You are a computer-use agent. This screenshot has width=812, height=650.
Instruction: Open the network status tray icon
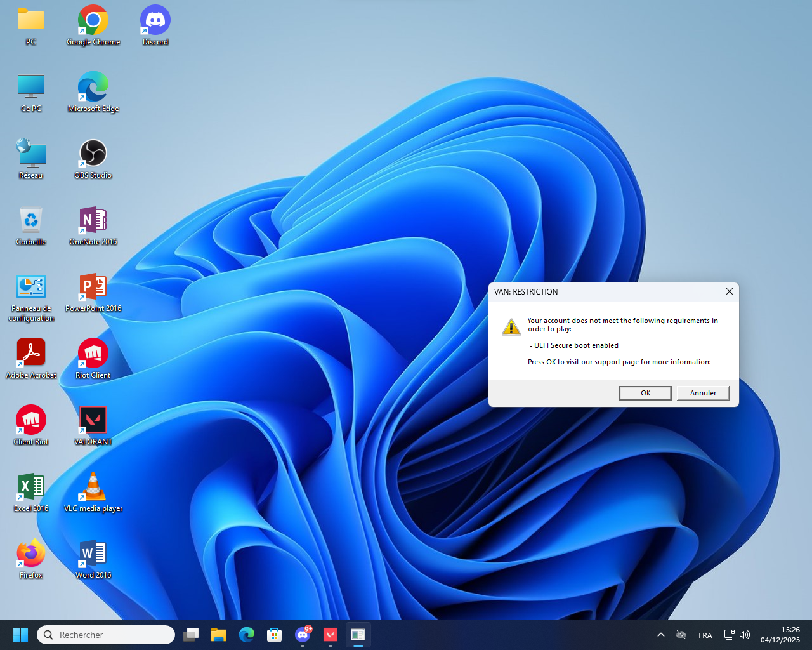click(730, 635)
